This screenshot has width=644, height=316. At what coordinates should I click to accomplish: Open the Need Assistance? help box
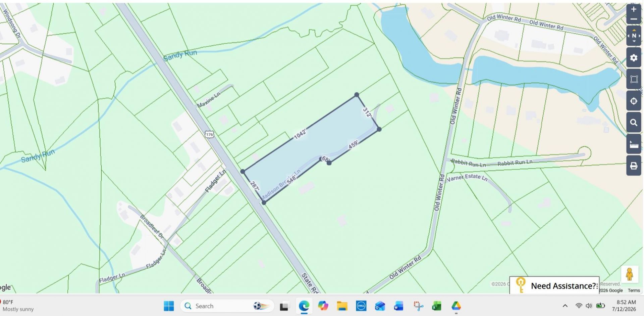[x=554, y=285]
